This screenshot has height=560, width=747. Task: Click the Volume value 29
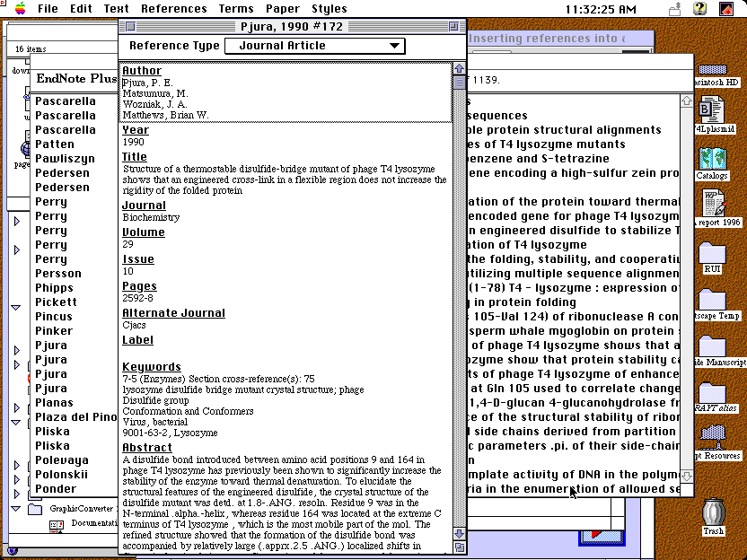coord(127,244)
